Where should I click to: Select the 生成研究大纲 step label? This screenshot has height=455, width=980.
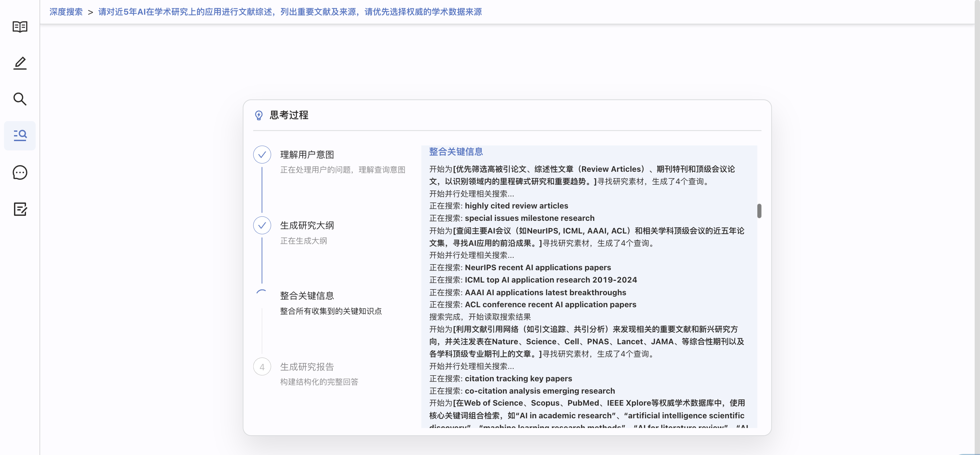click(x=307, y=225)
